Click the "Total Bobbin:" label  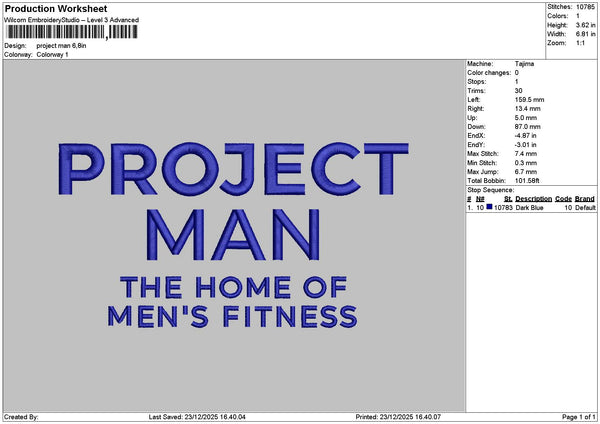click(x=486, y=181)
